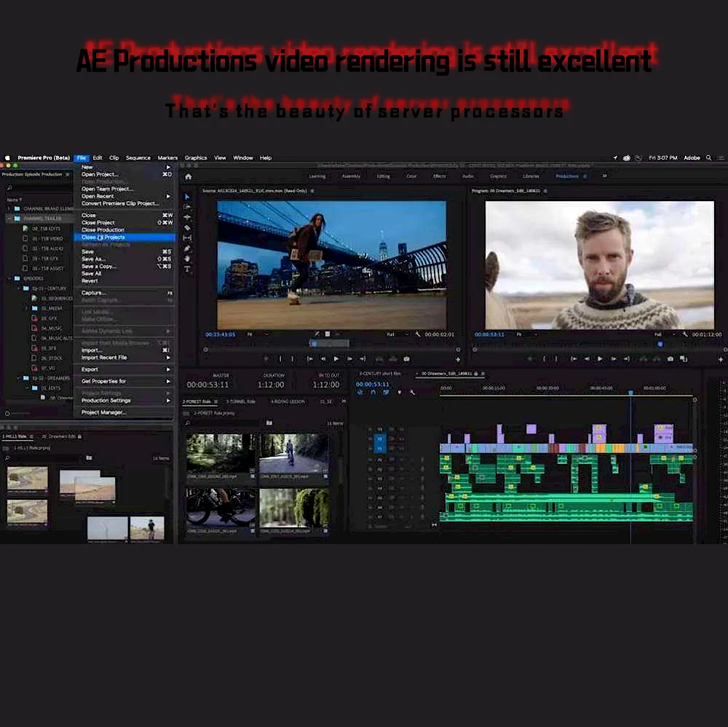Open the Program monitor button editor plus
This screenshot has width=728, height=727.
pyautogui.click(x=721, y=359)
